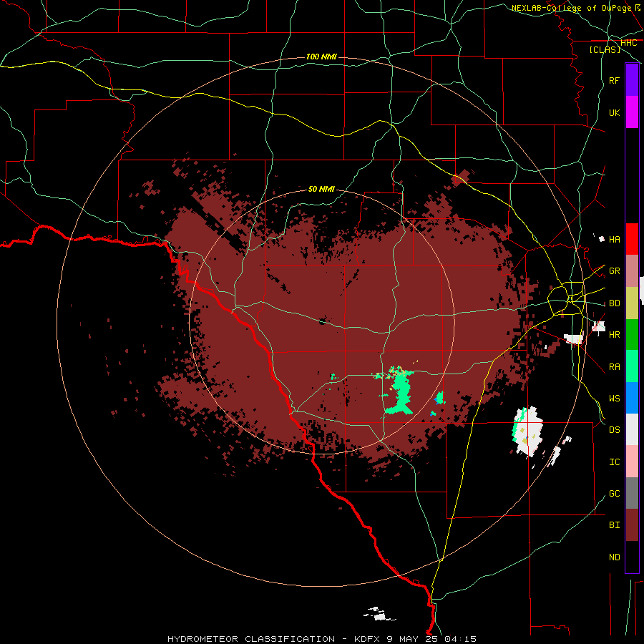Click the "GR" legend label

click(x=614, y=271)
